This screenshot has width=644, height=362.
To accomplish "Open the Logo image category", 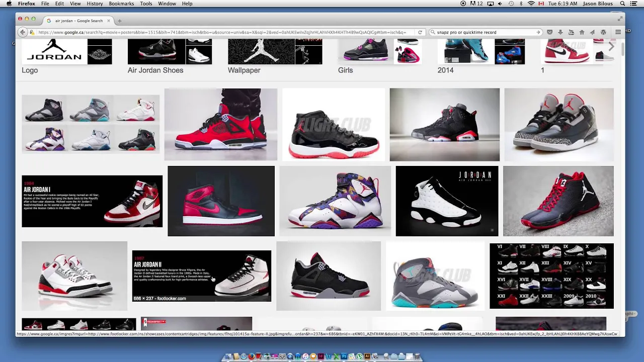I will 66,56.
